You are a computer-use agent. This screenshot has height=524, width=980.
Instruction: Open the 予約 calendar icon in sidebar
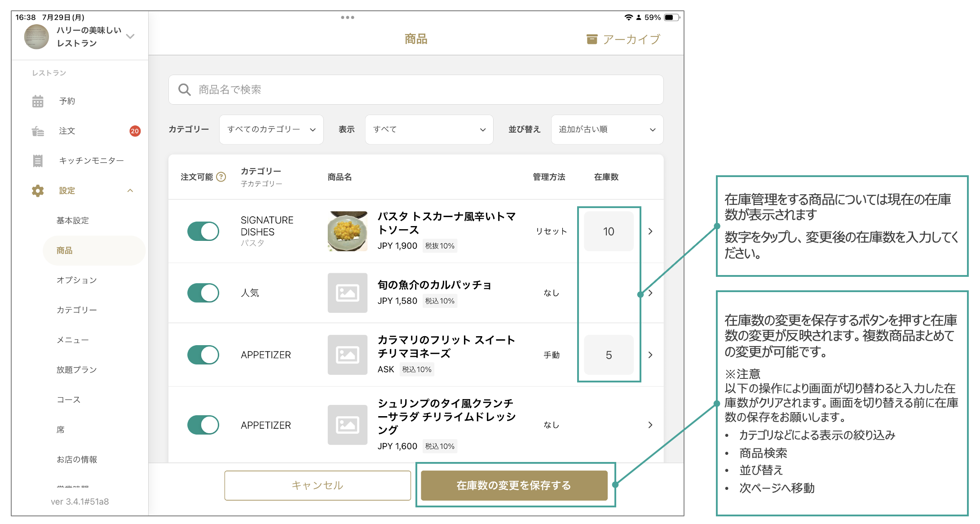[38, 101]
